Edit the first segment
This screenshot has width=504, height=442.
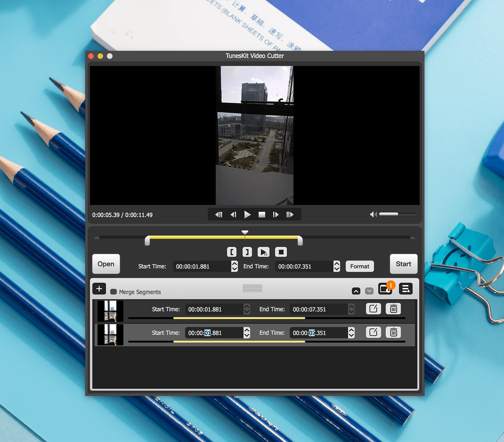tap(373, 309)
